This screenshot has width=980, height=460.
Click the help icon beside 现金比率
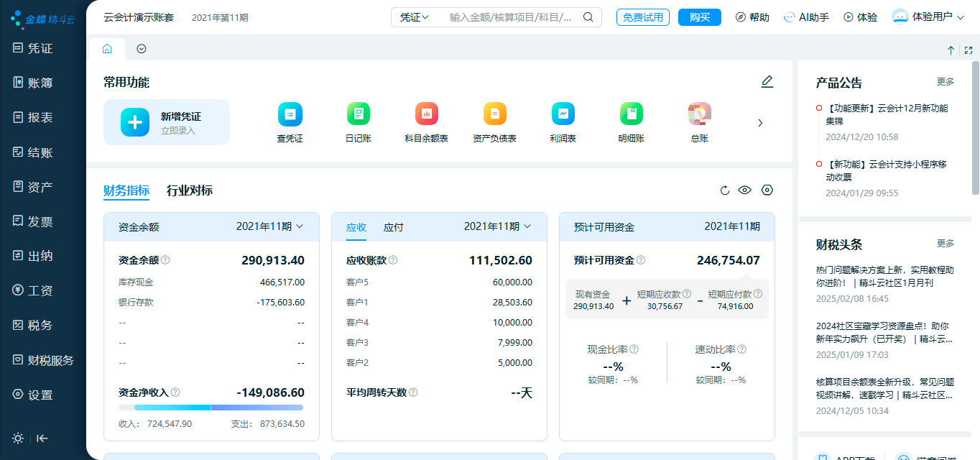[634, 349]
